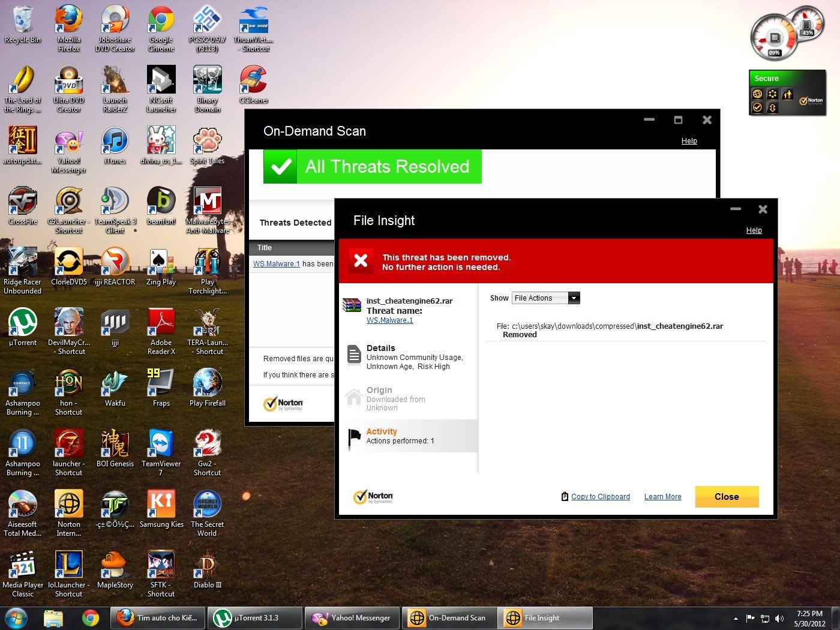The image size is (840, 630).
Task: Open Malwarebytes Anti-Malware desktop icon
Action: point(208,209)
